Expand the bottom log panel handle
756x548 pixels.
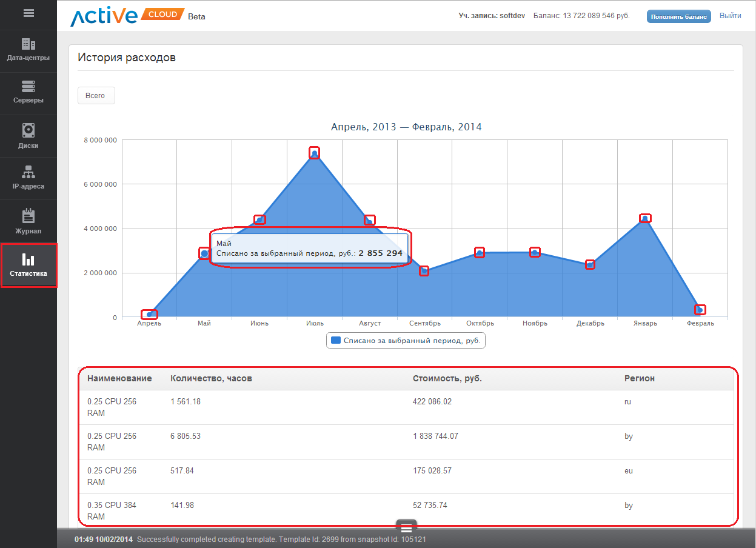point(406,529)
